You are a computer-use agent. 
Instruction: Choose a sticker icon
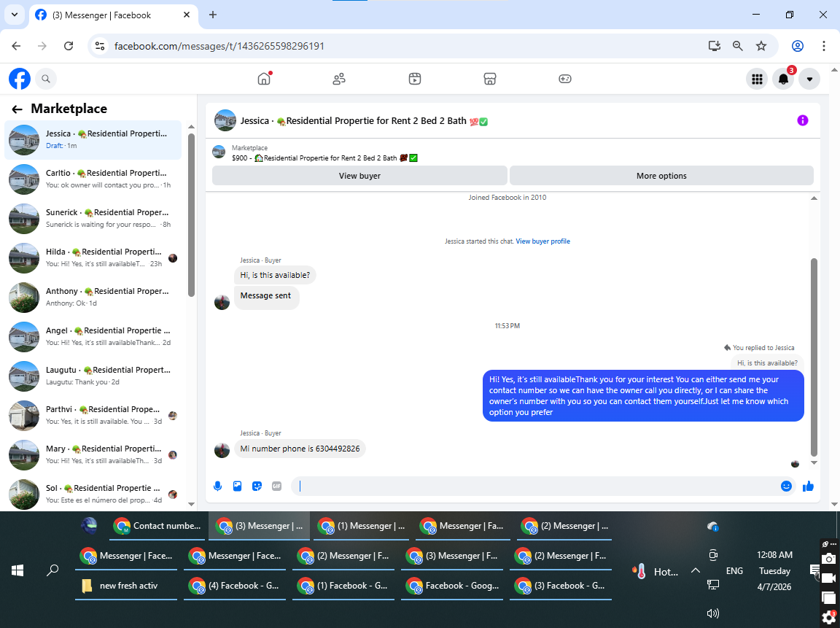click(x=257, y=486)
